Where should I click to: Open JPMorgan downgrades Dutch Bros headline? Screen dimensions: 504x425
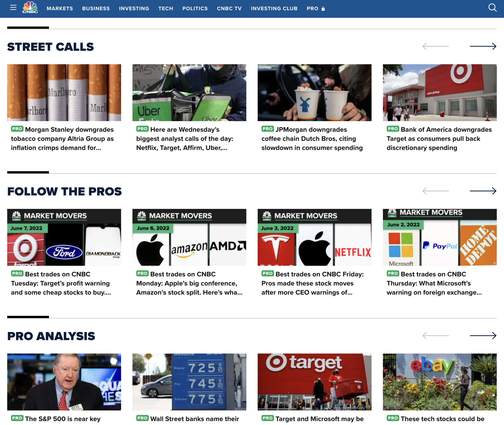tap(312, 139)
